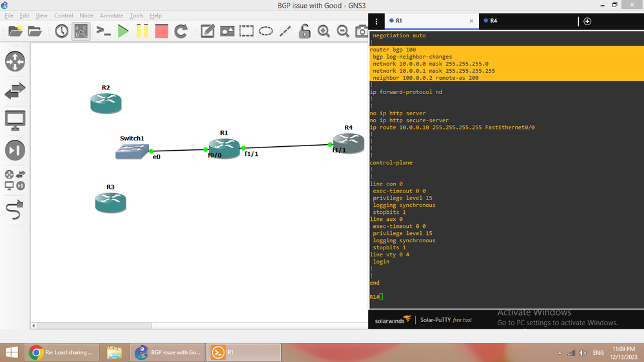Click the Open project folder icon
Image resolution: width=644 pixels, height=362 pixels.
pyautogui.click(x=35, y=31)
